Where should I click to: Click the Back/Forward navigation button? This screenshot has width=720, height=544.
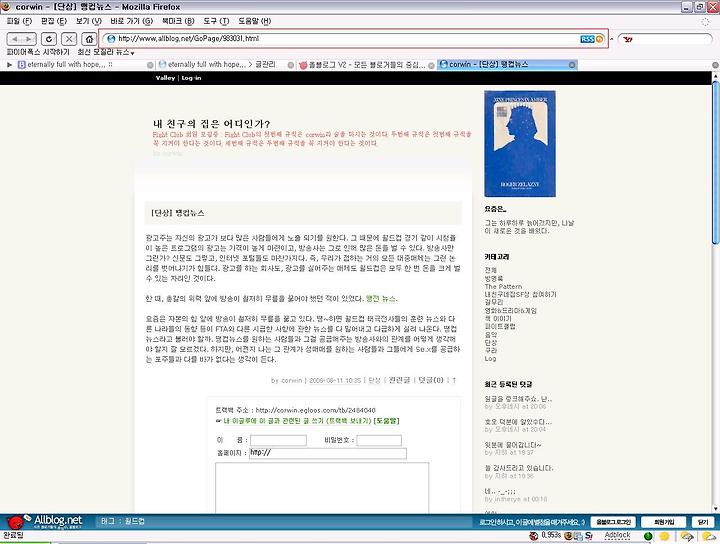(22, 39)
